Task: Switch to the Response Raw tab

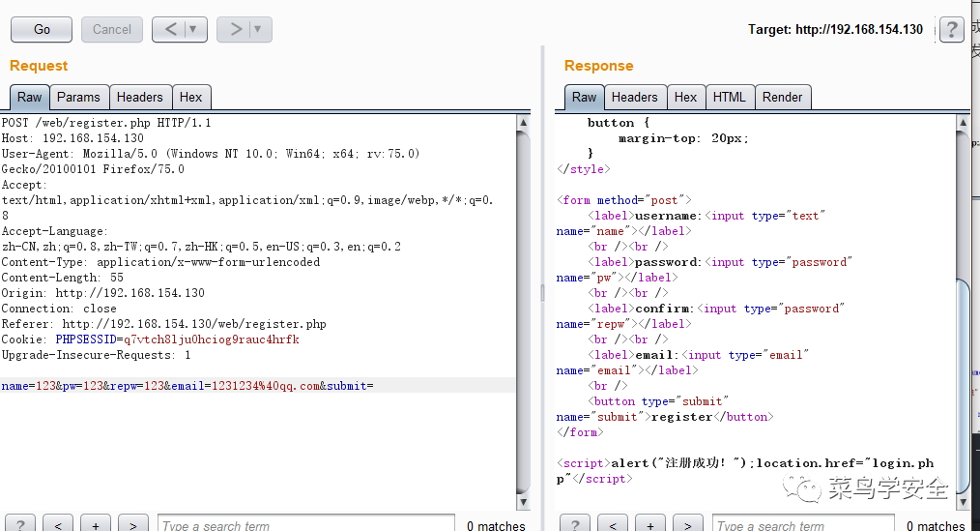Action: tap(584, 98)
